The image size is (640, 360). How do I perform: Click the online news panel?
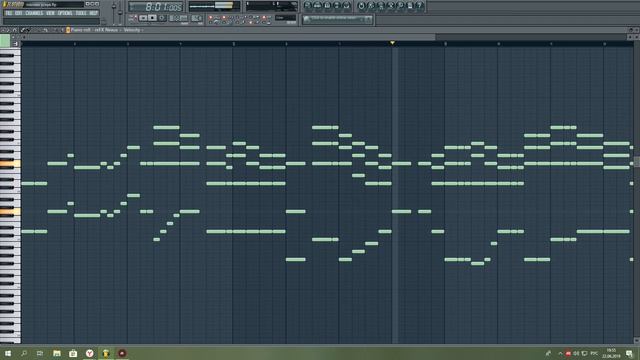click(337, 19)
